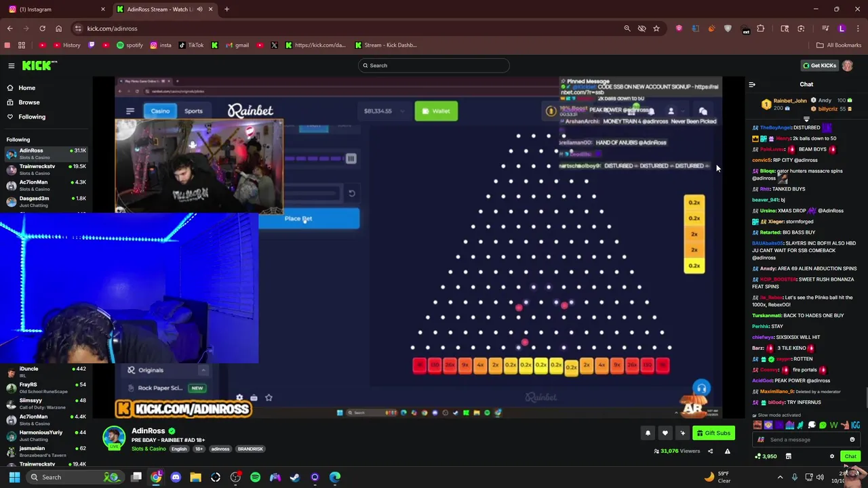The image size is (868, 488).
Task: Open the TikTok bookmark
Action: click(x=191, y=45)
